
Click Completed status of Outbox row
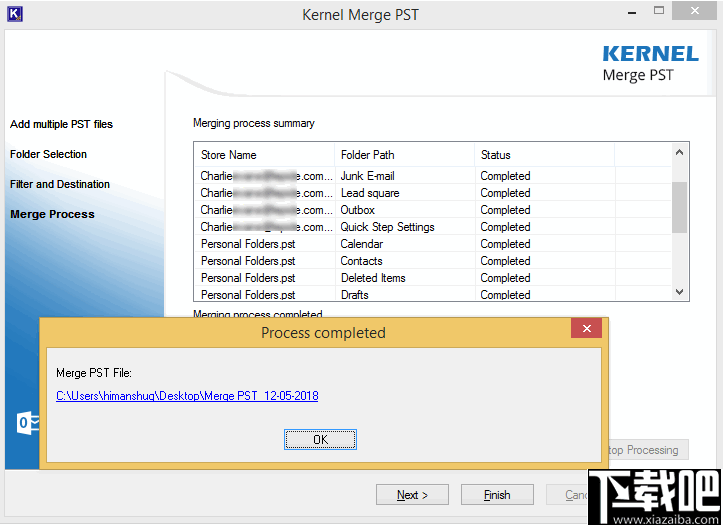[x=505, y=210]
